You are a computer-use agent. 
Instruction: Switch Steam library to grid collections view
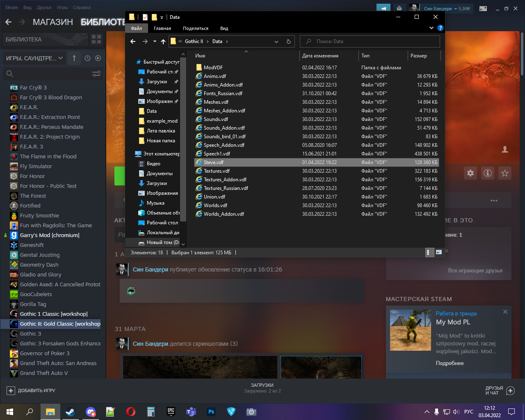point(96,39)
